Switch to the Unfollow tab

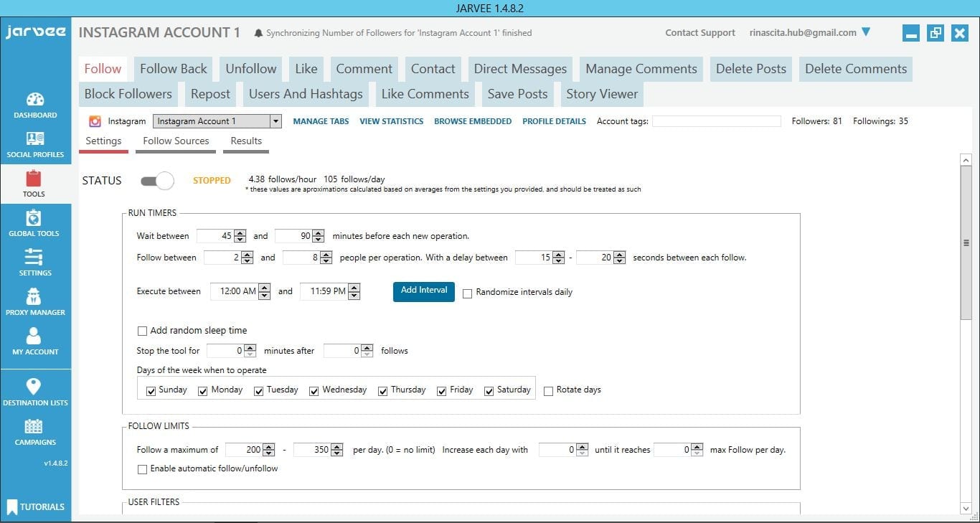251,69
